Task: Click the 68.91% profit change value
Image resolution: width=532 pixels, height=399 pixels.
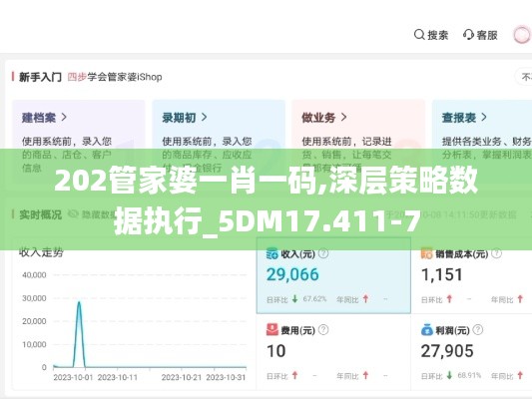Action: [x=469, y=376]
